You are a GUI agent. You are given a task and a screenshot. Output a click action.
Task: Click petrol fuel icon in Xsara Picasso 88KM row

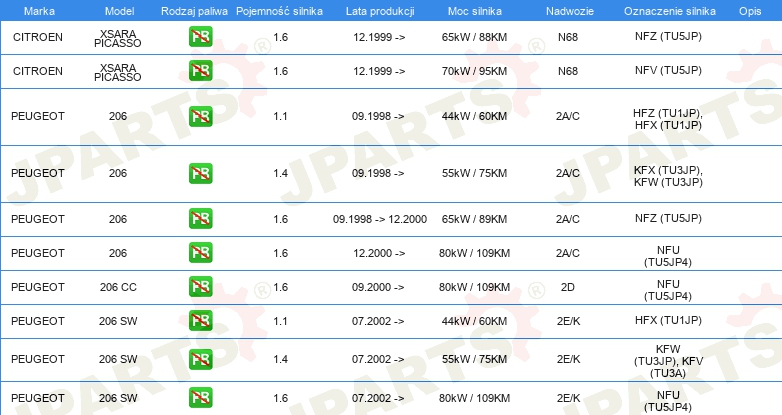[x=200, y=37]
